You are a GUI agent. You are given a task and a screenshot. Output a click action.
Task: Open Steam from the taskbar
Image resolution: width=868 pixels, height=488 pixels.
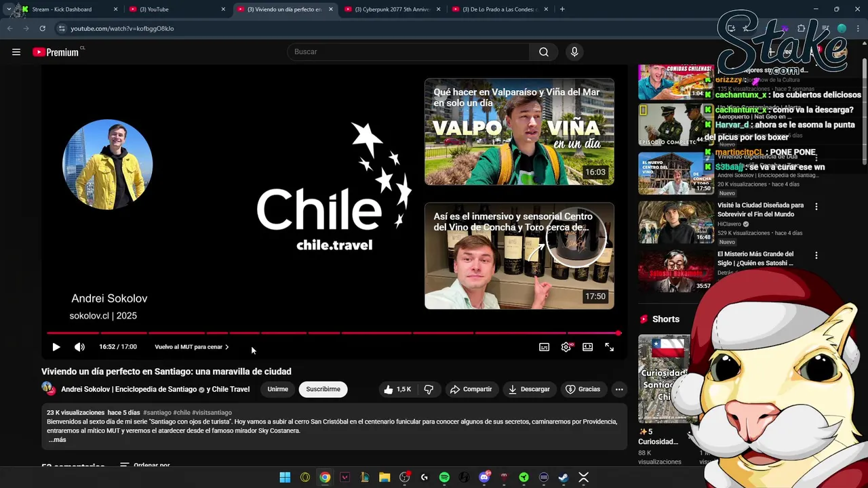564,478
